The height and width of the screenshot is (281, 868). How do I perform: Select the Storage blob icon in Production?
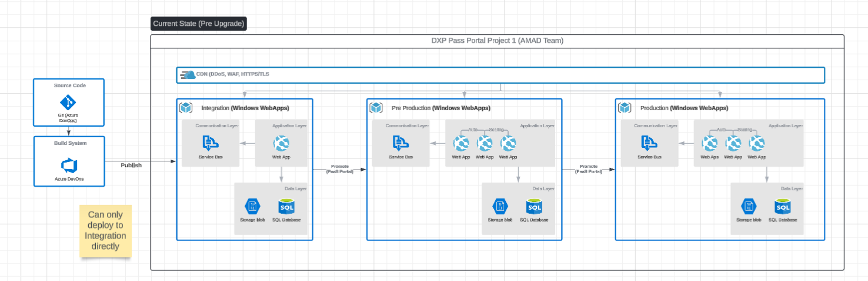[x=749, y=207]
